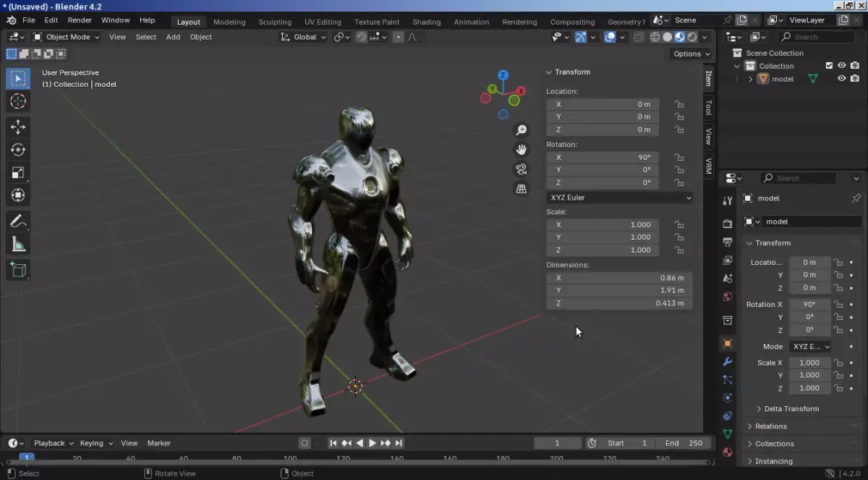Viewport: 868px width, 480px height.
Task: Open the Output properties tab icon
Action: 728,242
